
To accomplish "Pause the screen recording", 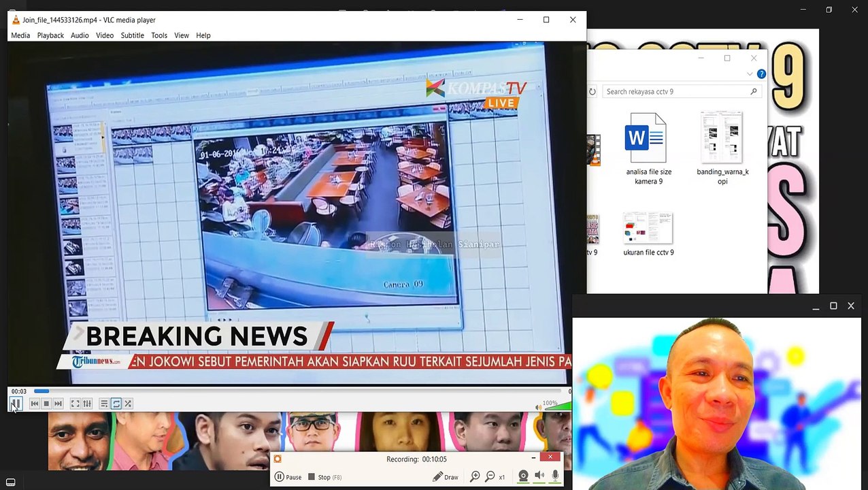I will coord(288,477).
